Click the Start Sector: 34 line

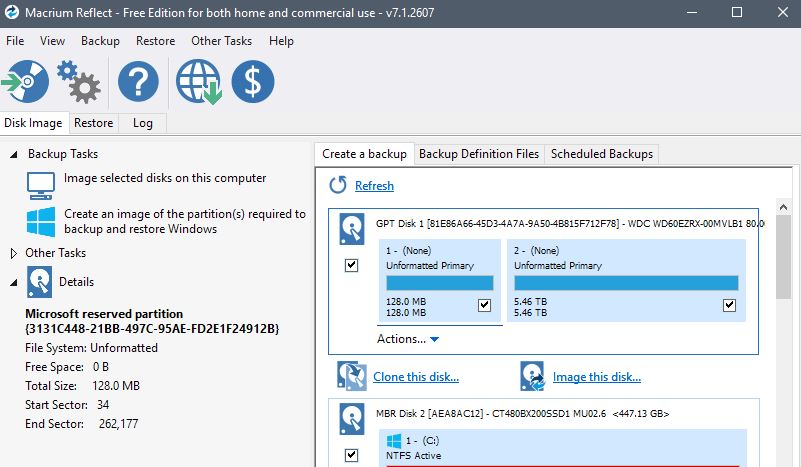[x=67, y=405]
